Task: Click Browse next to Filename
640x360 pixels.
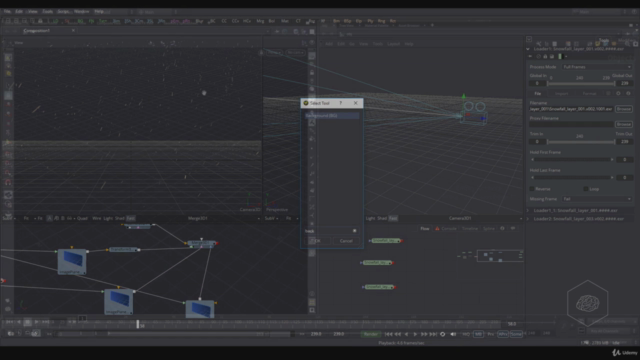Action: click(x=624, y=109)
